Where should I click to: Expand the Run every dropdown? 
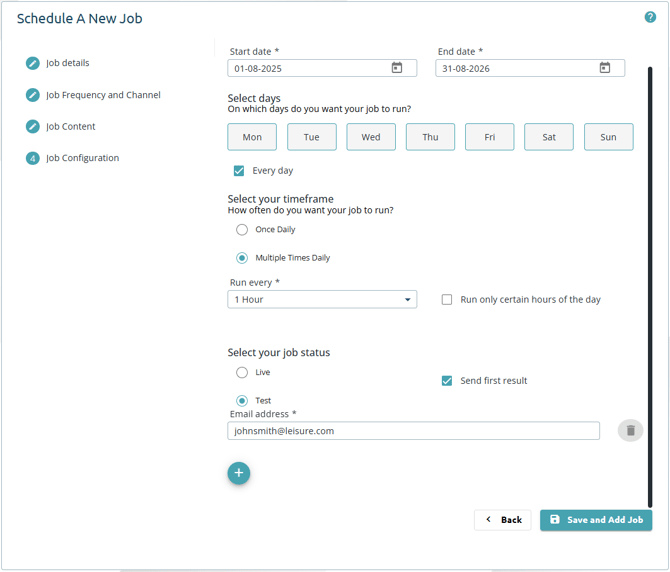[322, 299]
